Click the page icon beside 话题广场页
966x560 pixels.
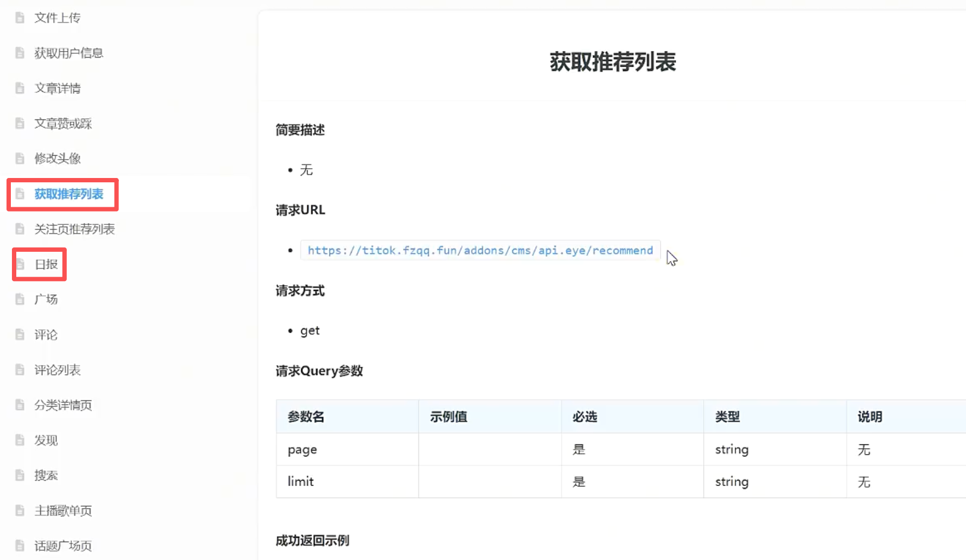(x=19, y=545)
